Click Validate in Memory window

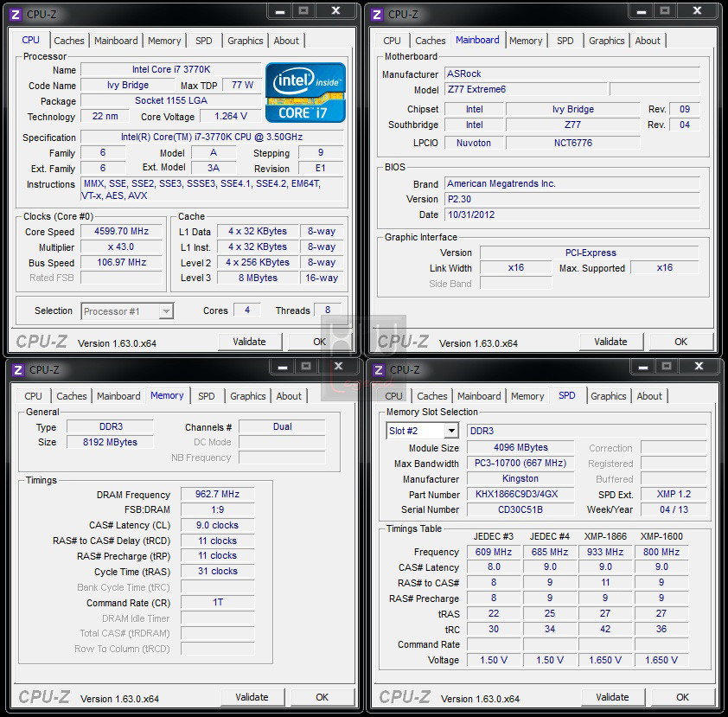[252, 697]
